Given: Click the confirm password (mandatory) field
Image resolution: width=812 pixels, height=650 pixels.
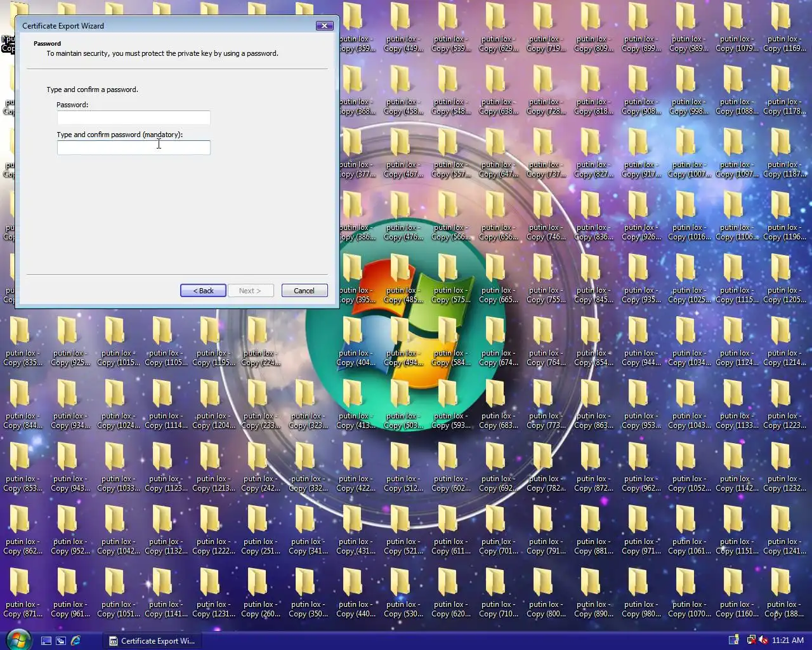Looking at the screenshot, I should point(134,147).
